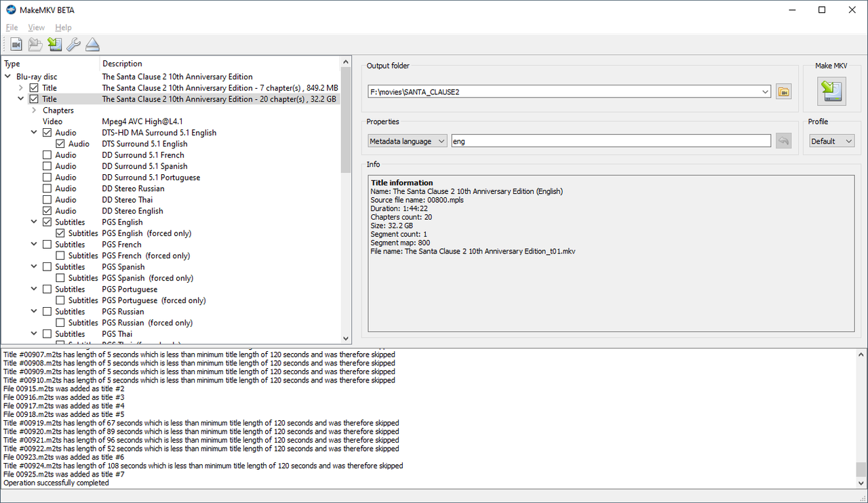Select 'PGS Thai' subtitles row text
The width and height of the screenshot is (868, 503).
point(117,334)
